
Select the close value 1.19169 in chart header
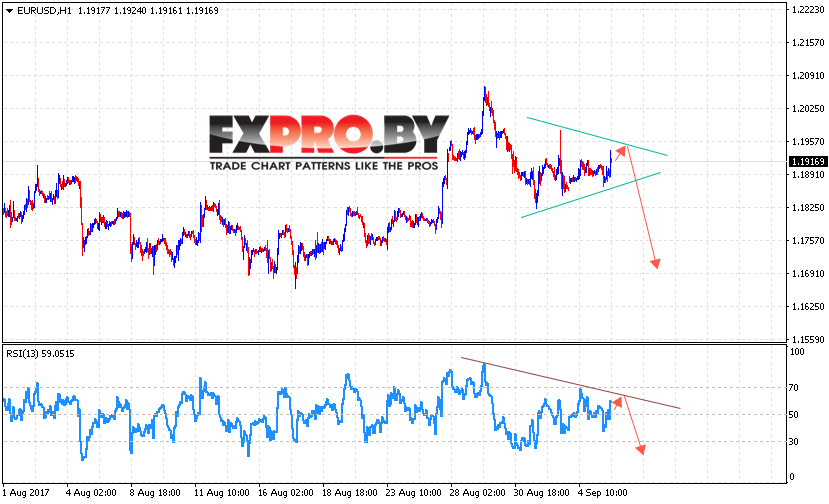tap(202, 11)
